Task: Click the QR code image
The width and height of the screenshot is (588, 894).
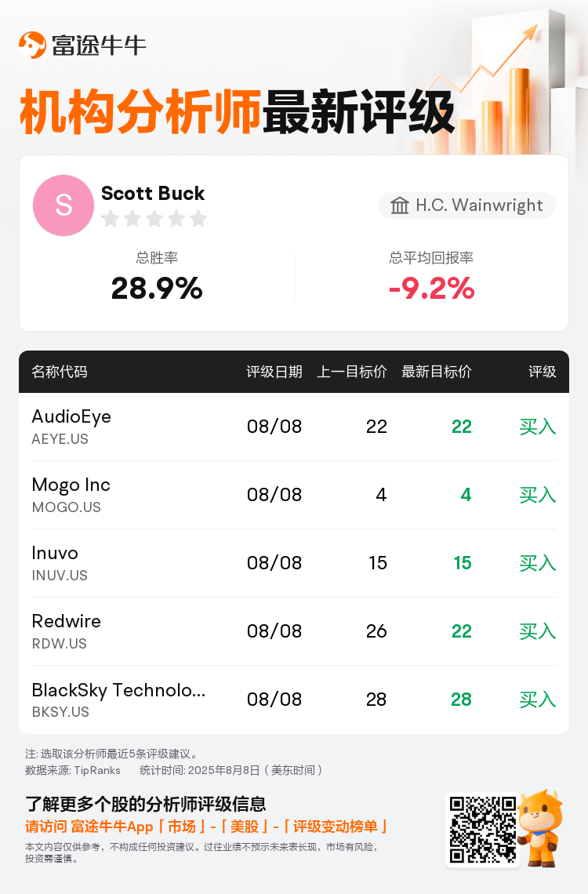Action: coord(483,829)
